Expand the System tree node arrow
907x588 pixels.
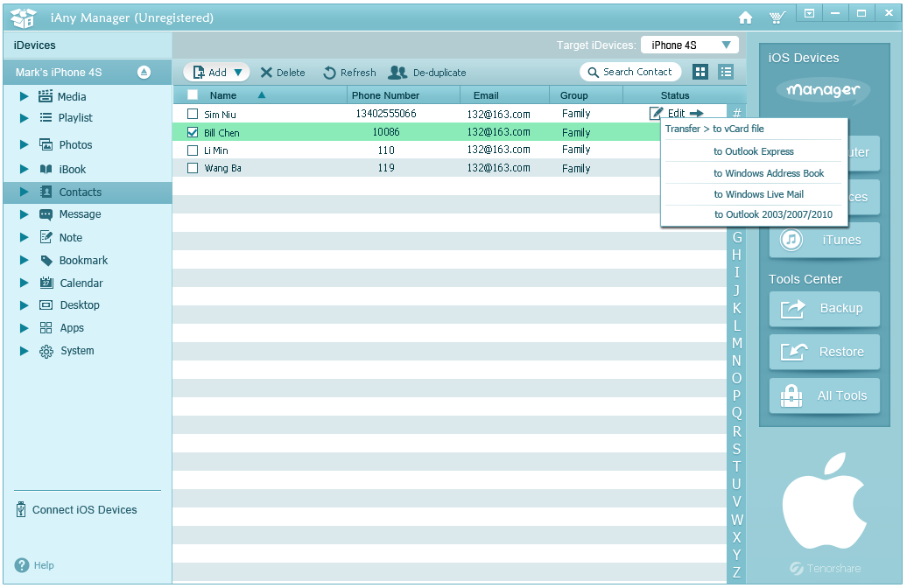(24, 351)
